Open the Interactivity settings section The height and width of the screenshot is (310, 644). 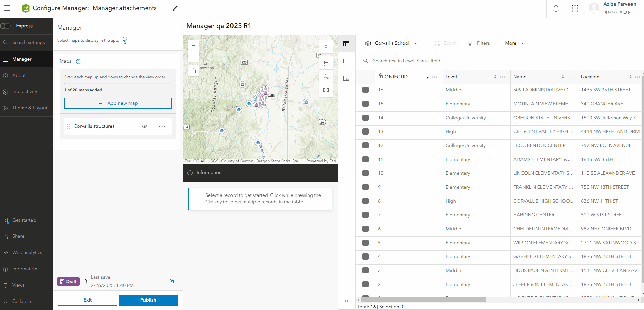pyautogui.click(x=25, y=91)
